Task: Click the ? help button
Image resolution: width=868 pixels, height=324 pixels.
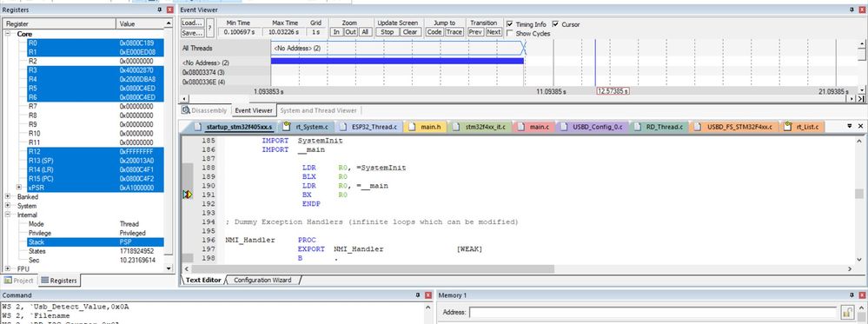Action: point(209,28)
